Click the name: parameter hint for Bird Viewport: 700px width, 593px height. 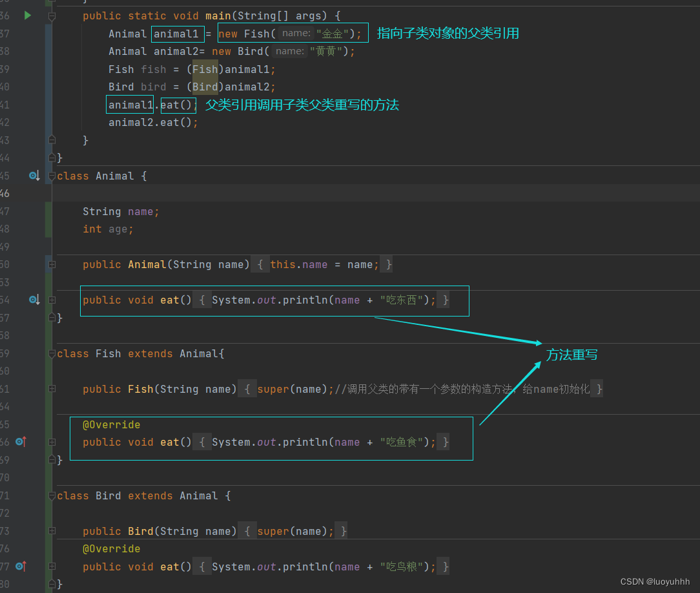(290, 51)
